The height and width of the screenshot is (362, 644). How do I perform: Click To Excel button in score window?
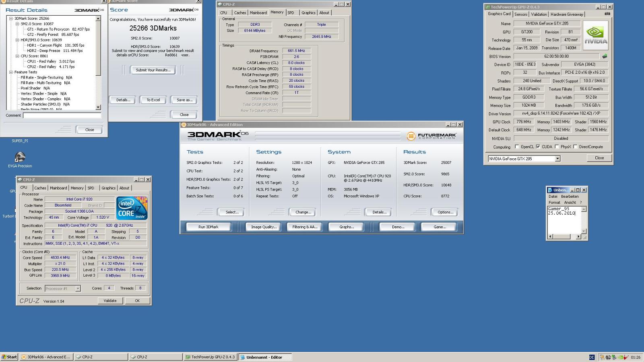click(153, 100)
